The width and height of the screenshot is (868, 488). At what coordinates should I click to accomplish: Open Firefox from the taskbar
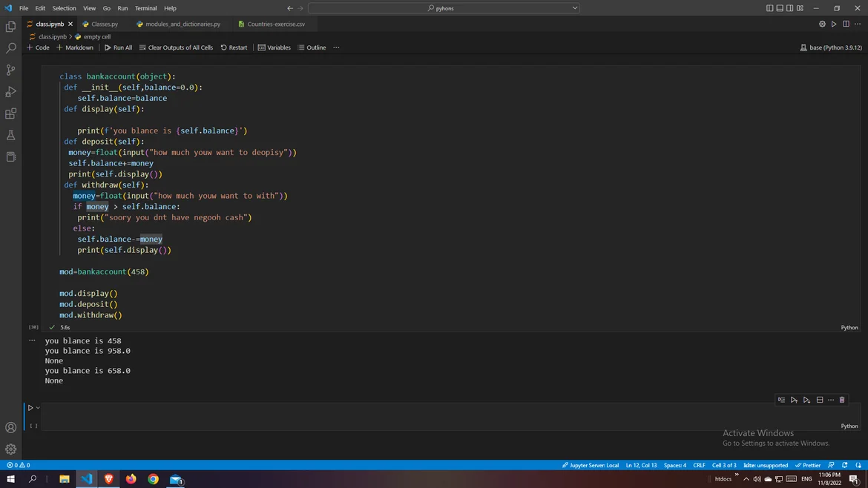[x=131, y=479]
